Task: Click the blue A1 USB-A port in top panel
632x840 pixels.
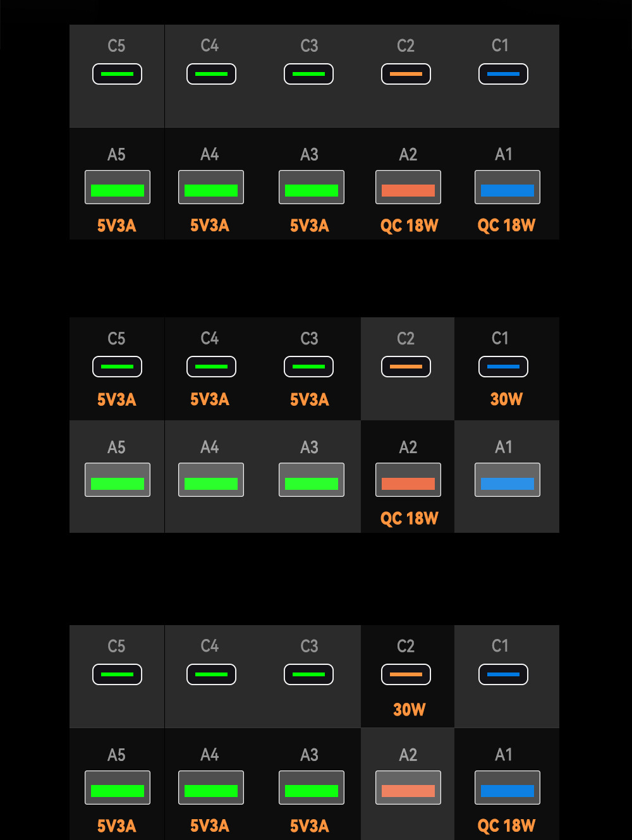Action: (x=507, y=187)
